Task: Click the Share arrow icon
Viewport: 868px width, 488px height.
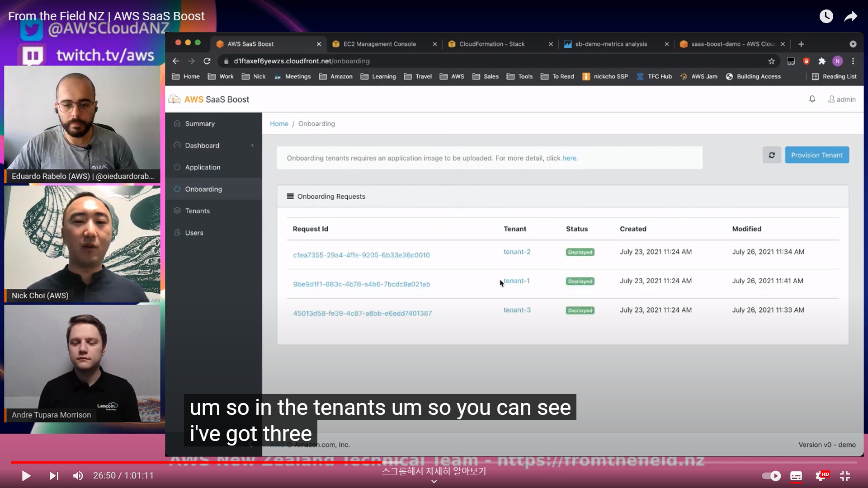Action: coord(850,16)
